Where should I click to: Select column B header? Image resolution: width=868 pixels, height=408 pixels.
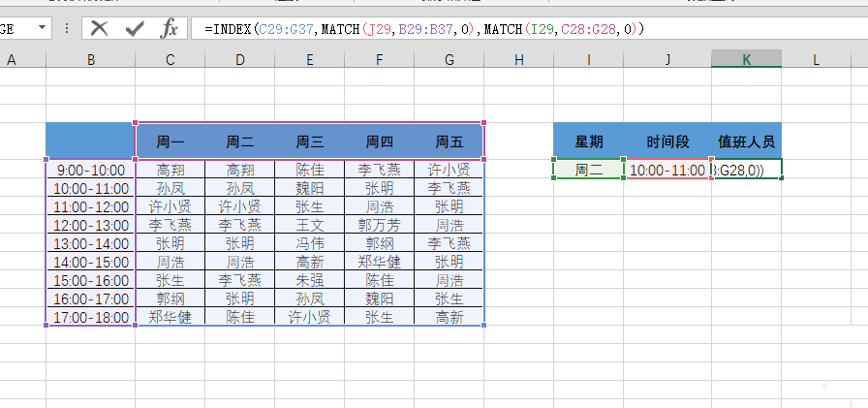click(91, 60)
